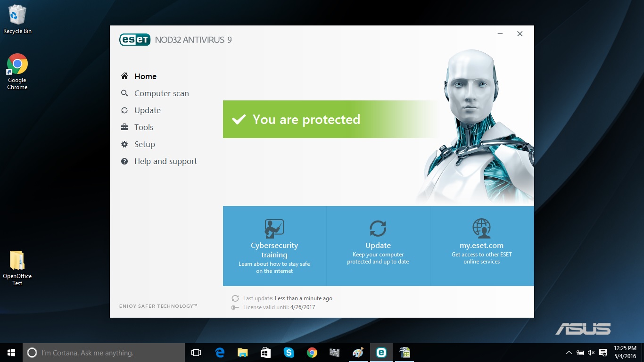This screenshot has height=362, width=644.
Task: Open Skype from the taskbar
Action: click(x=289, y=353)
